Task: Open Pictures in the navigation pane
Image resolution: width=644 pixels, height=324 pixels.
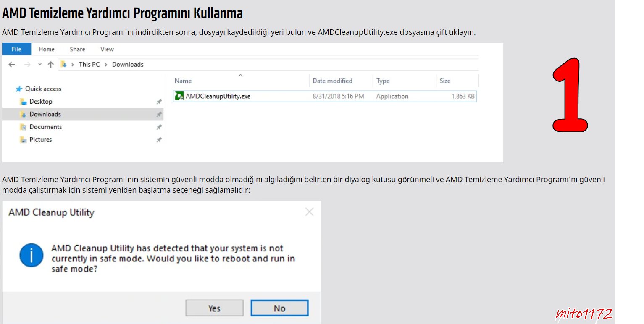Action: pyautogui.click(x=41, y=139)
